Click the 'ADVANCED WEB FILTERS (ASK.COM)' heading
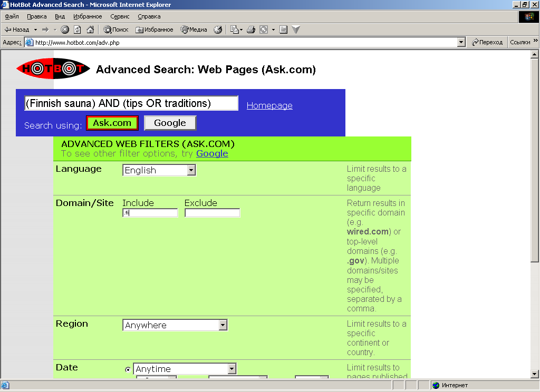Screen dimensions: 540x392 pos(148,144)
